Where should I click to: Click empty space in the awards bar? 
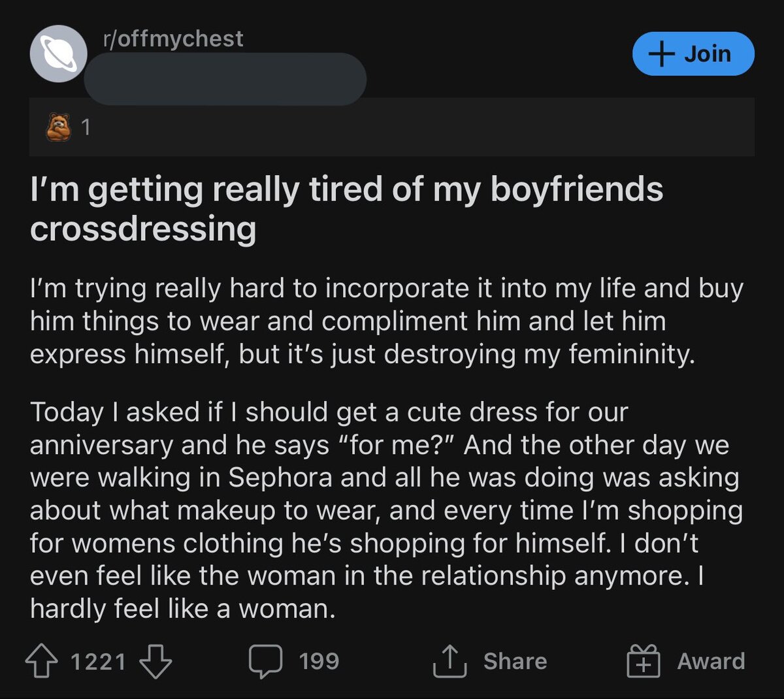coord(425,127)
